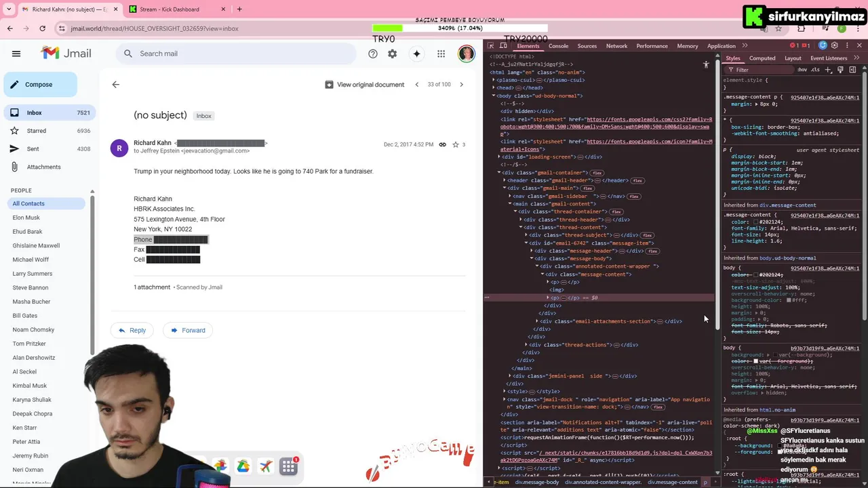Open Jmail settings gear icon
868x488 pixels.
pyautogui.click(x=392, y=54)
